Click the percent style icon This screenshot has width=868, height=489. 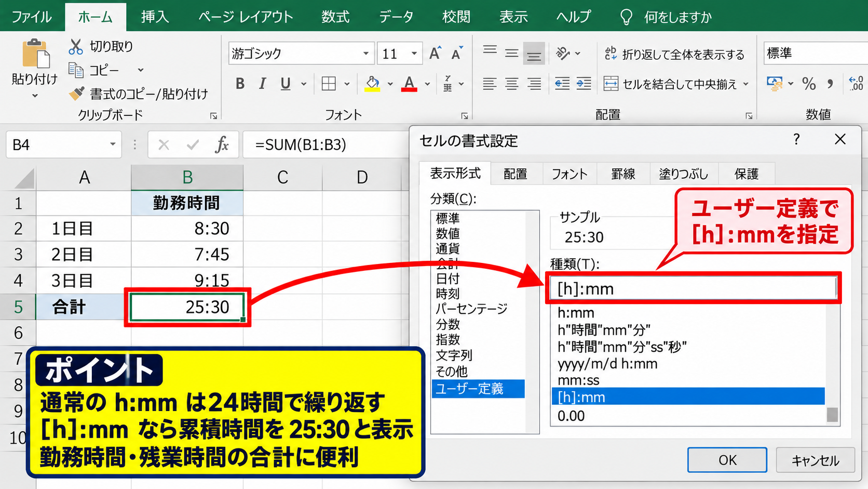(x=809, y=84)
